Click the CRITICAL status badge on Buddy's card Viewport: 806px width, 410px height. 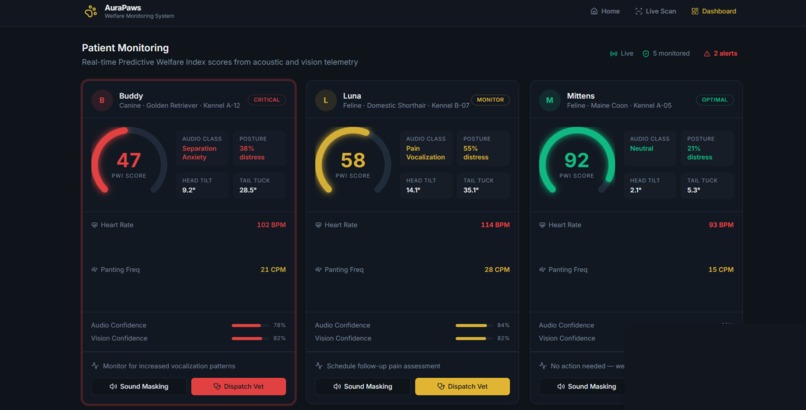click(267, 100)
